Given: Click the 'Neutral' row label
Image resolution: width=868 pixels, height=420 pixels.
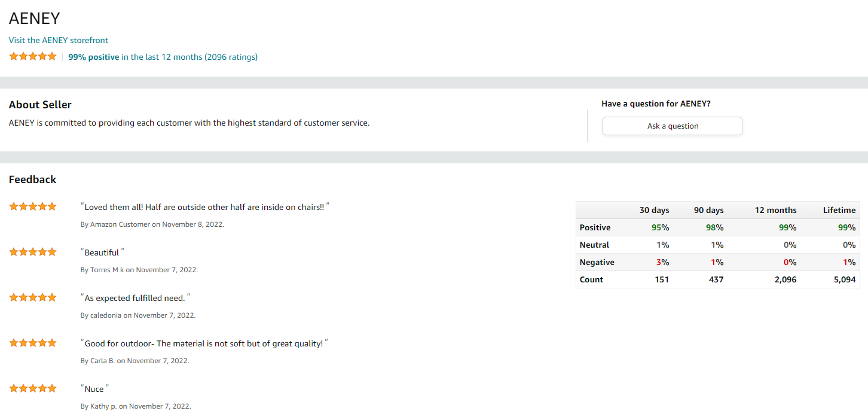Looking at the screenshot, I should point(595,245).
